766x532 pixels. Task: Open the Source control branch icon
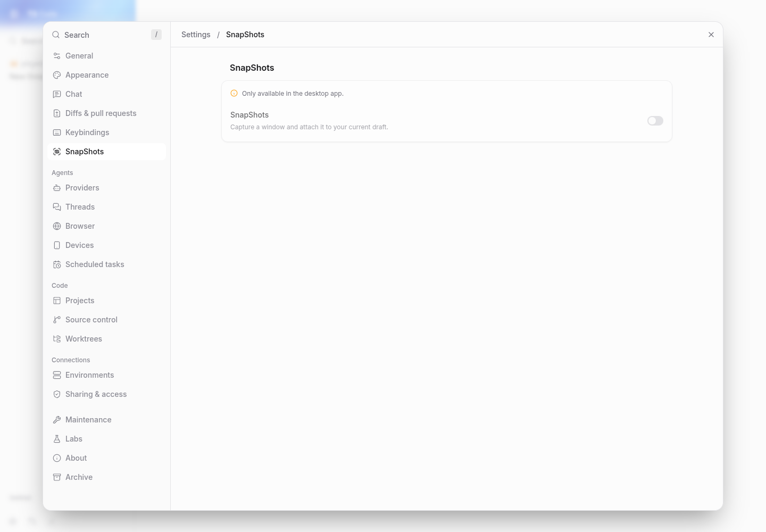coord(57,320)
